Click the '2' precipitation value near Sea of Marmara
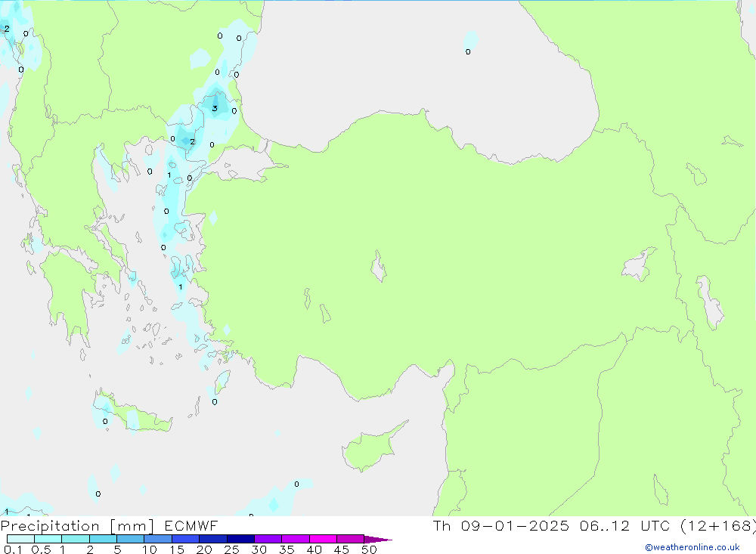This screenshot has width=756, height=554. (192, 141)
